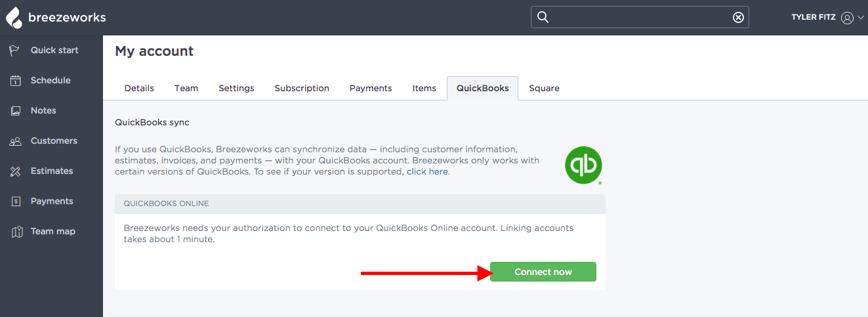Click the search magnifier icon
868x317 pixels.
(543, 17)
